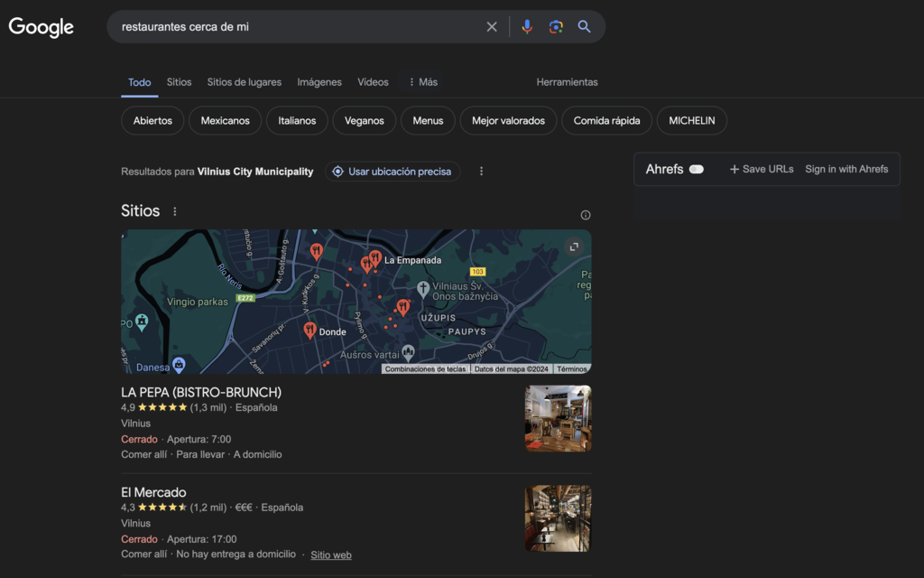Viewport: 924px width, 578px height.
Task: Open the three-dot menu beside location results
Action: point(481,171)
